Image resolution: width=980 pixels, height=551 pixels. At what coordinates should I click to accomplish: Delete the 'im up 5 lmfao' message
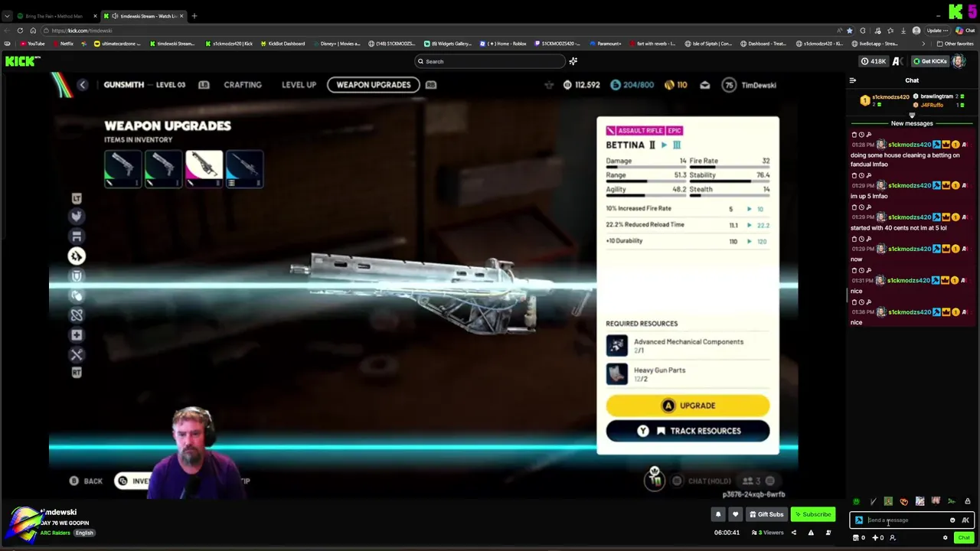pyautogui.click(x=854, y=175)
